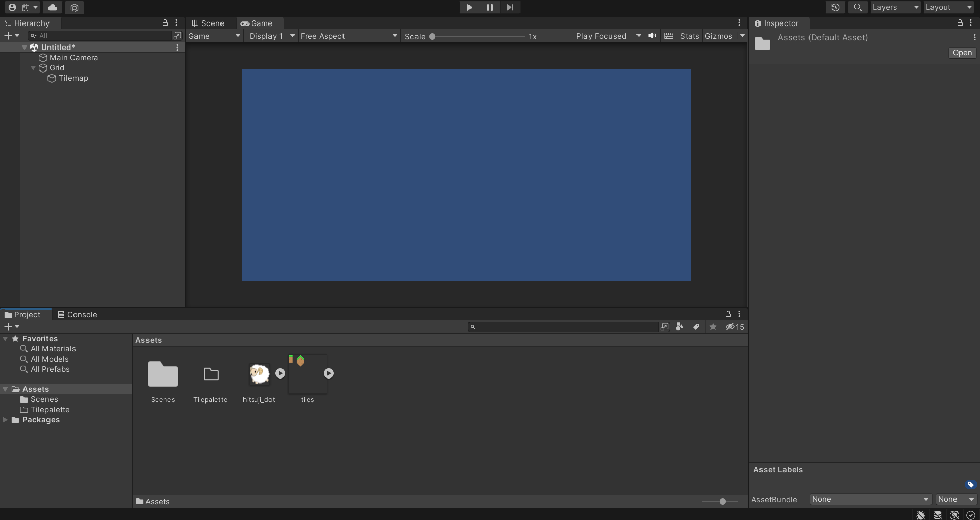Click the global search magnifier icon
This screenshot has height=520, width=980.
point(857,7)
